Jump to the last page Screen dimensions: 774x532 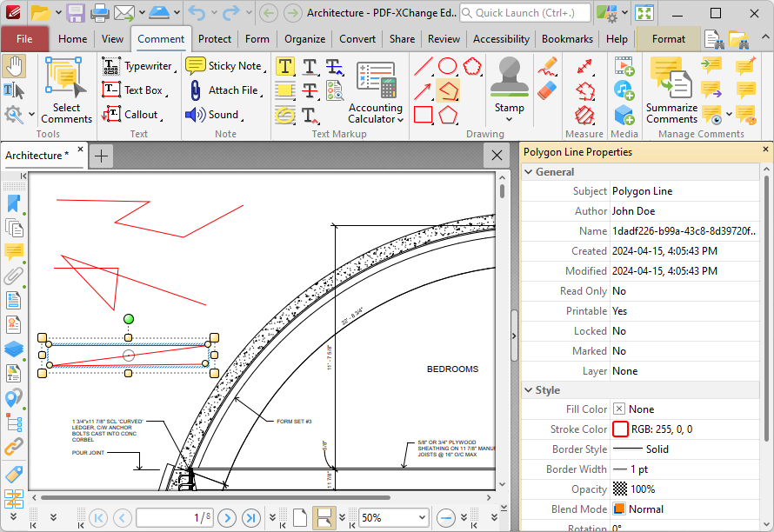251,518
